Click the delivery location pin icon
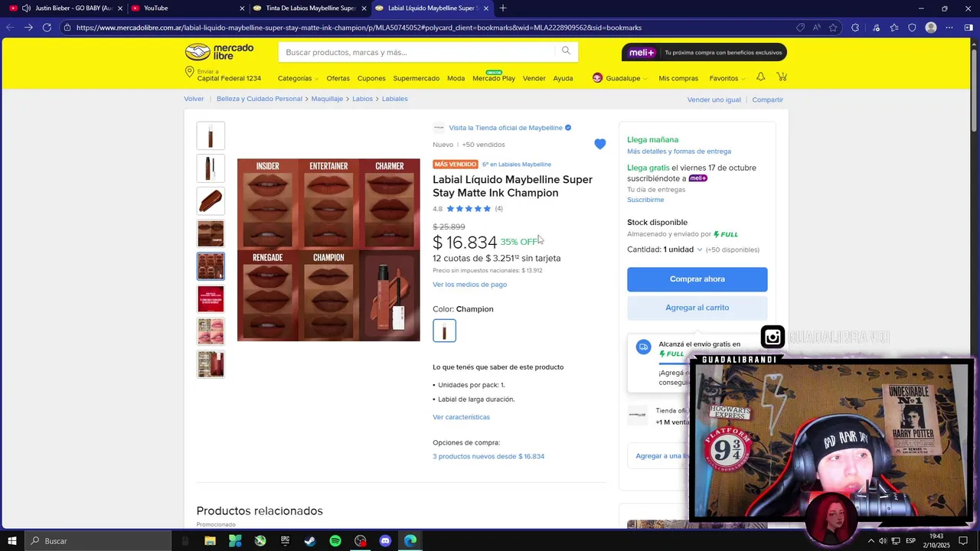Image resolution: width=980 pixels, height=551 pixels. [x=189, y=72]
